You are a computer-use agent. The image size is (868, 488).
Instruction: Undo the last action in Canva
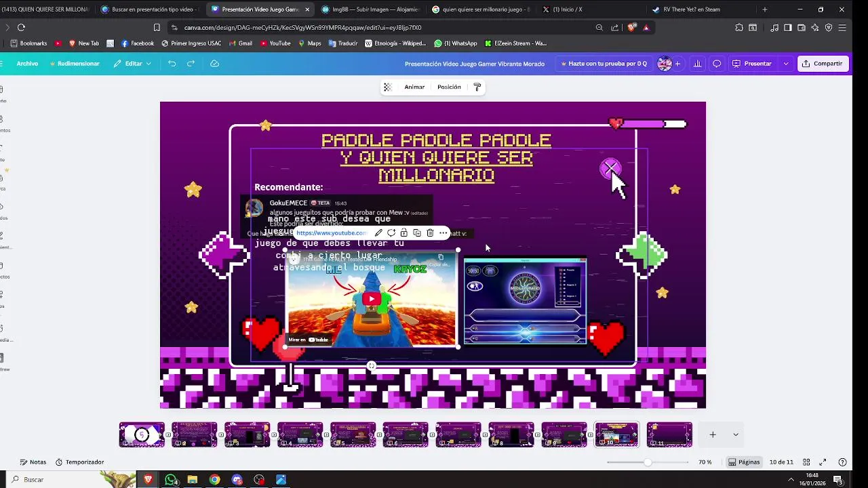pyautogui.click(x=172, y=64)
